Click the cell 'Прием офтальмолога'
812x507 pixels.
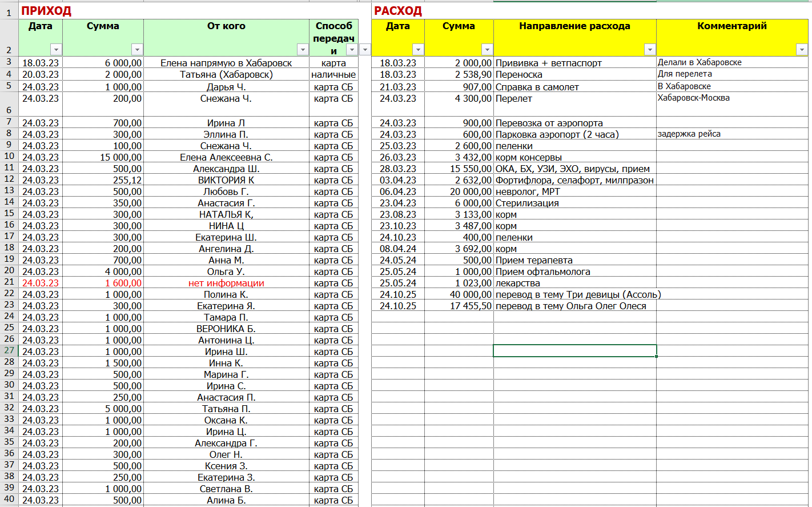point(575,272)
